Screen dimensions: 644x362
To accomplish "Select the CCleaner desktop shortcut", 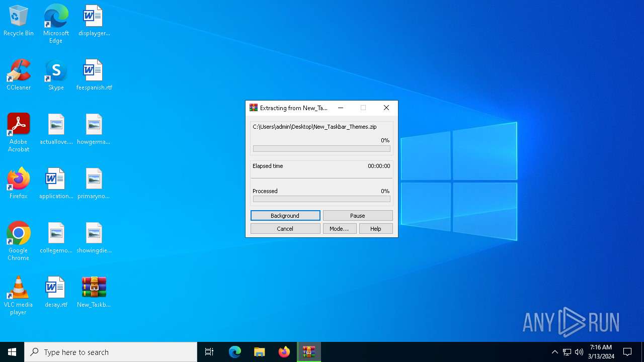I will pyautogui.click(x=19, y=75).
